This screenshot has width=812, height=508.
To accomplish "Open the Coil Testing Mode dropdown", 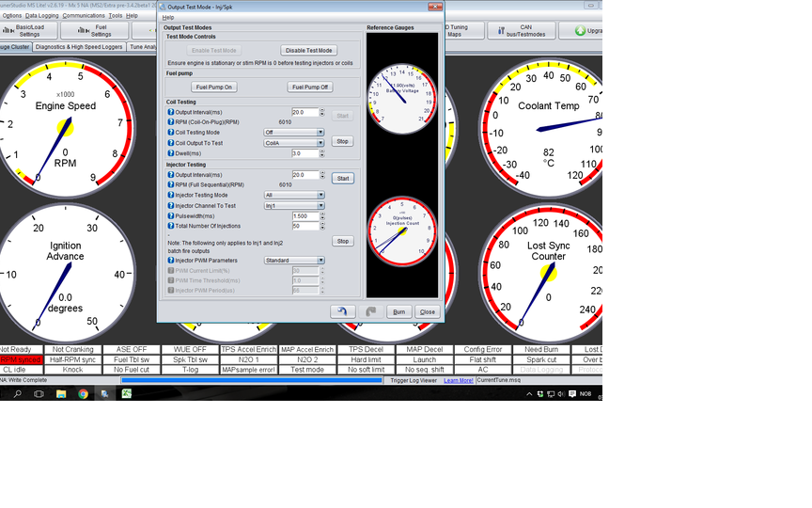I will coord(294,133).
